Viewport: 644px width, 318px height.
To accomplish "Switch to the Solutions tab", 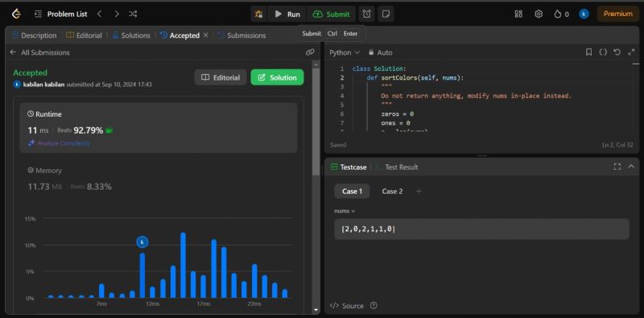I will (x=131, y=35).
